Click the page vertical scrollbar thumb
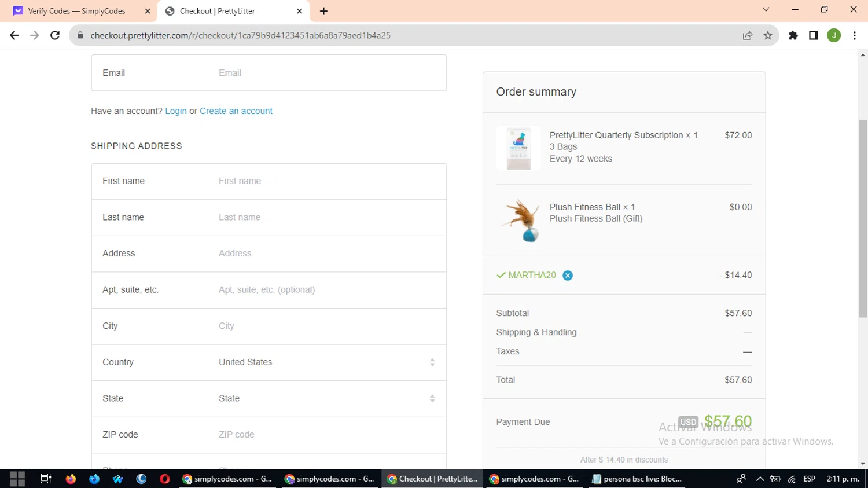 point(863,219)
